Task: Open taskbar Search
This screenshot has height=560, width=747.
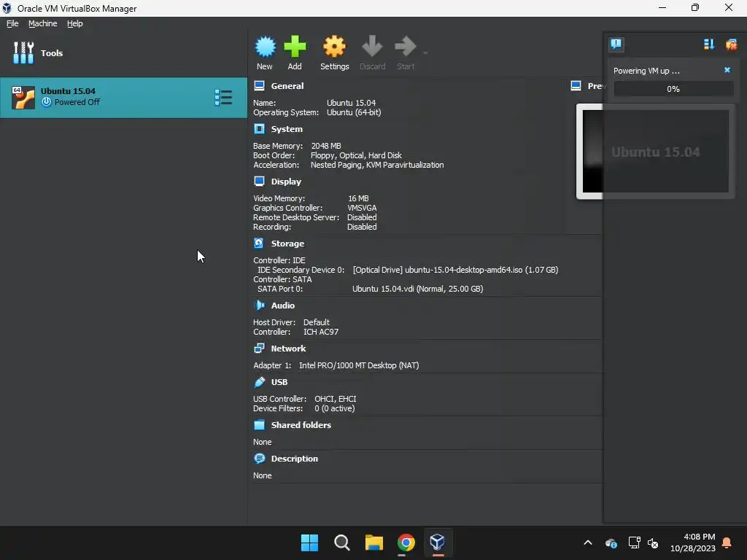Action: click(341, 542)
